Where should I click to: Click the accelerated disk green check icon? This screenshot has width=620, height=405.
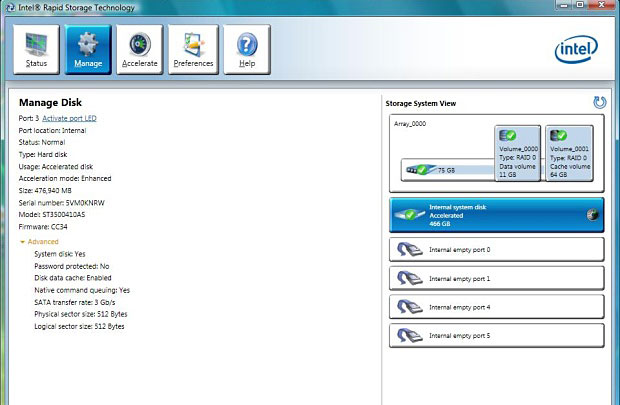[410, 215]
